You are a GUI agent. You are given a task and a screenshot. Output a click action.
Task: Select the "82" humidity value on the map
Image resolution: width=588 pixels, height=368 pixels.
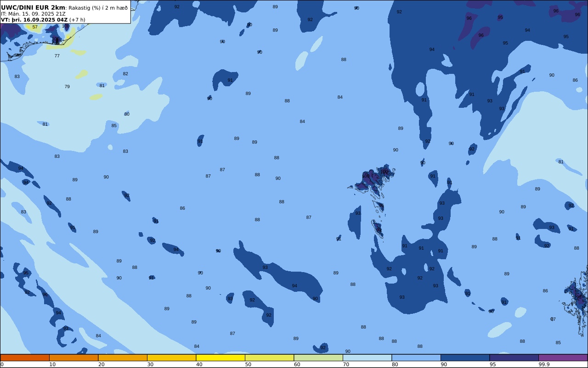click(x=125, y=74)
